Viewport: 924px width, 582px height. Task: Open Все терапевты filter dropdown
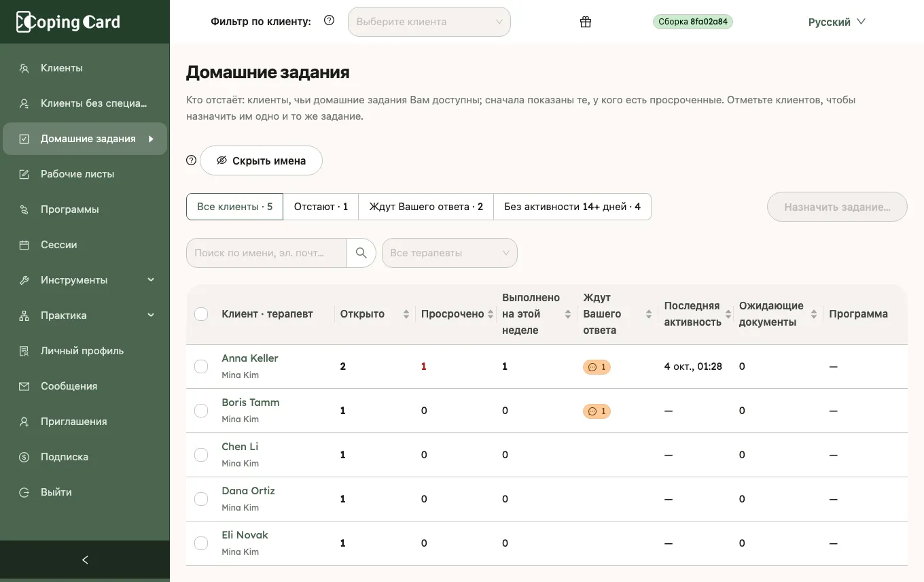(450, 253)
